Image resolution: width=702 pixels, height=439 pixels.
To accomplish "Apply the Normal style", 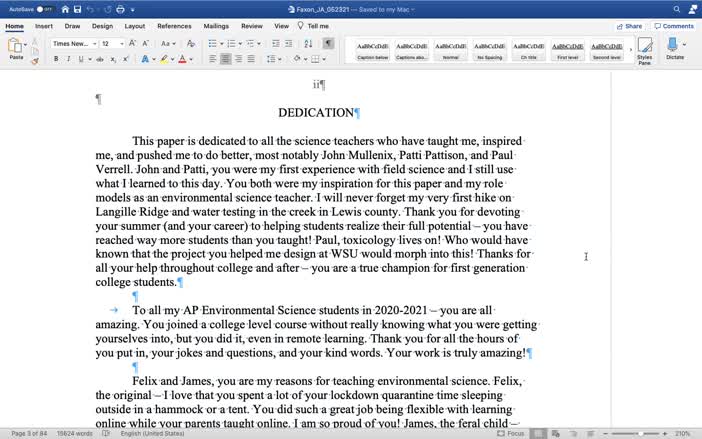I will 450,51.
